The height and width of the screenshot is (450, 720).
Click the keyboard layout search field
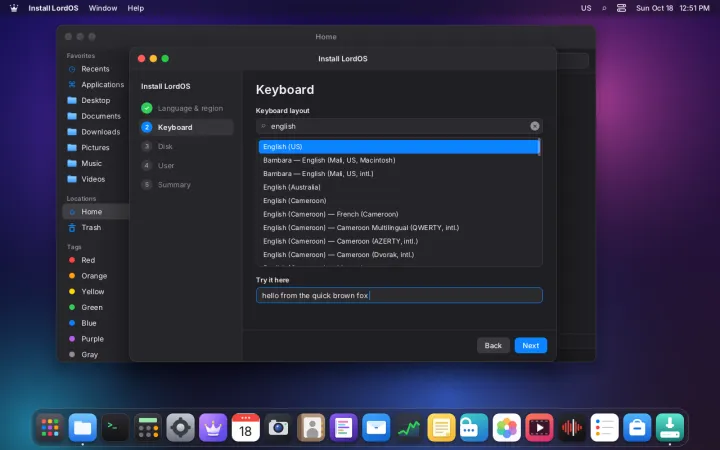point(399,126)
